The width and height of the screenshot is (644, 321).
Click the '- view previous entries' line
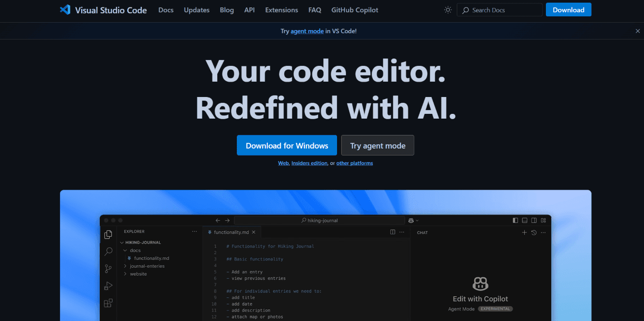pos(256,278)
